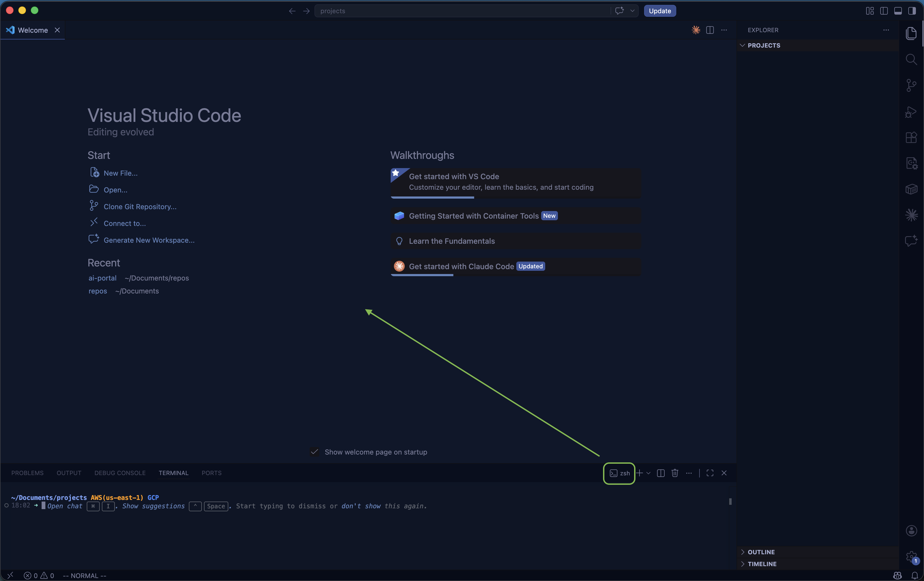
Task: Expand the TIMELINE section
Action: [x=818, y=564]
